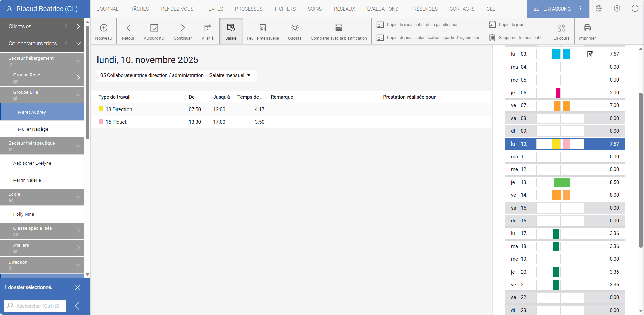
Task: Open Comparer avec la planification
Action: 338,31
